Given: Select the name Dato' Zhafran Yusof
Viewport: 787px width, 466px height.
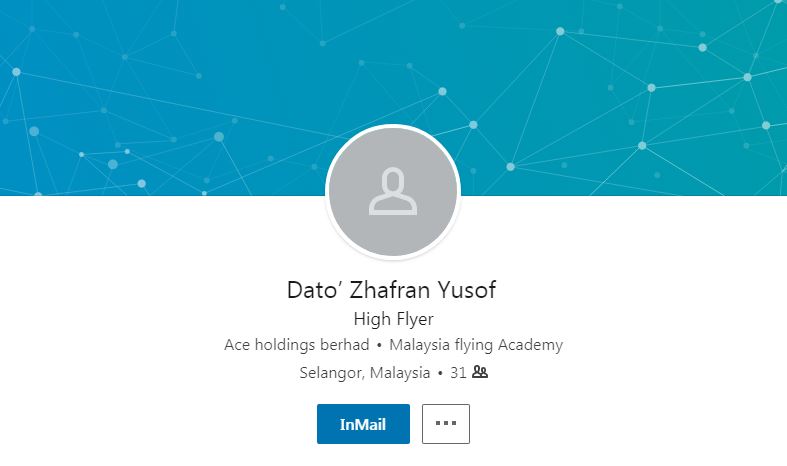Looking at the screenshot, I should pyautogui.click(x=391, y=290).
